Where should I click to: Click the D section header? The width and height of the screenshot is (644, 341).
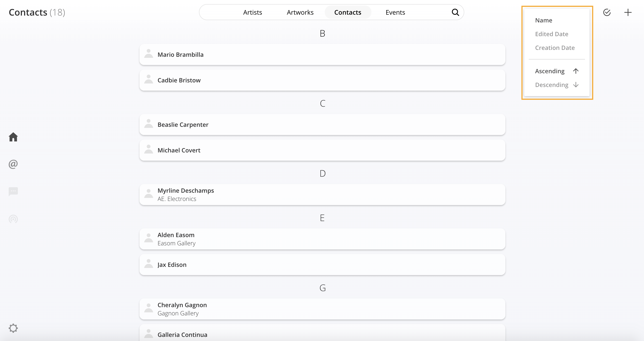[322, 173]
